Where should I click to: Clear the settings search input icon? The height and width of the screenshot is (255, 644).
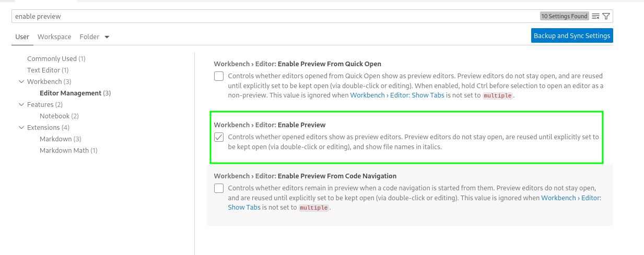pyautogui.click(x=595, y=16)
